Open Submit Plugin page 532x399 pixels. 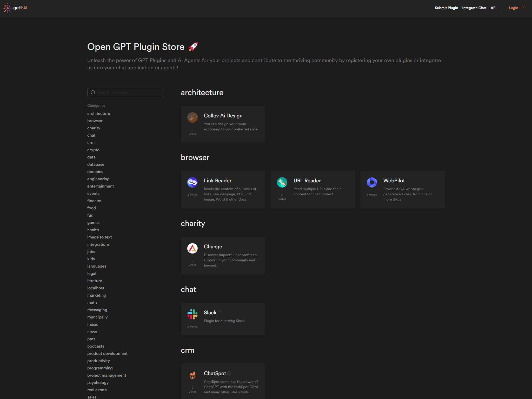[x=446, y=8]
